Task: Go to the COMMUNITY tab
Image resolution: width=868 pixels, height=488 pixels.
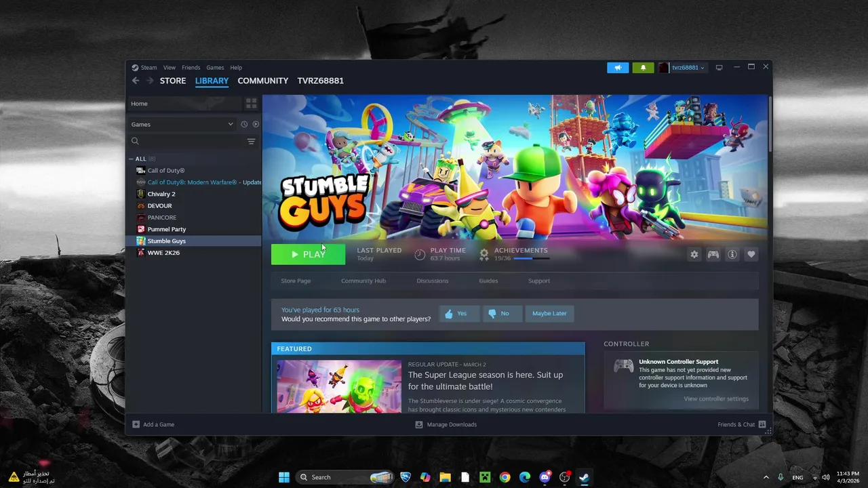Action: pyautogui.click(x=263, y=81)
